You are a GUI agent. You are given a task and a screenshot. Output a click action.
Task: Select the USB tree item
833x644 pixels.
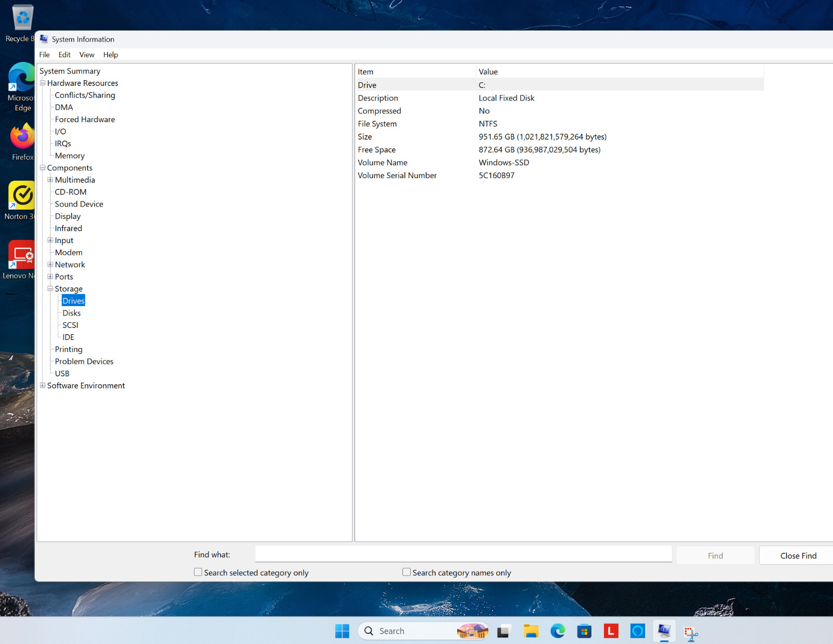click(x=62, y=373)
